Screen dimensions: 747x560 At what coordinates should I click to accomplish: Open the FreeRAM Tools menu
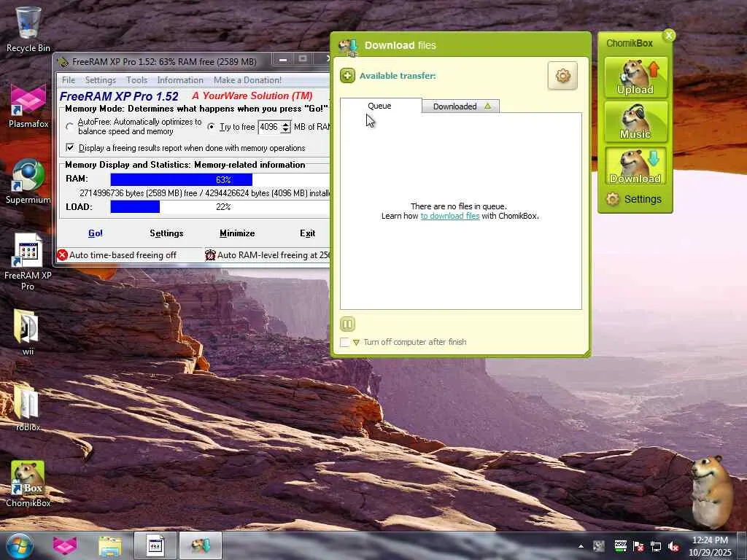click(x=136, y=80)
